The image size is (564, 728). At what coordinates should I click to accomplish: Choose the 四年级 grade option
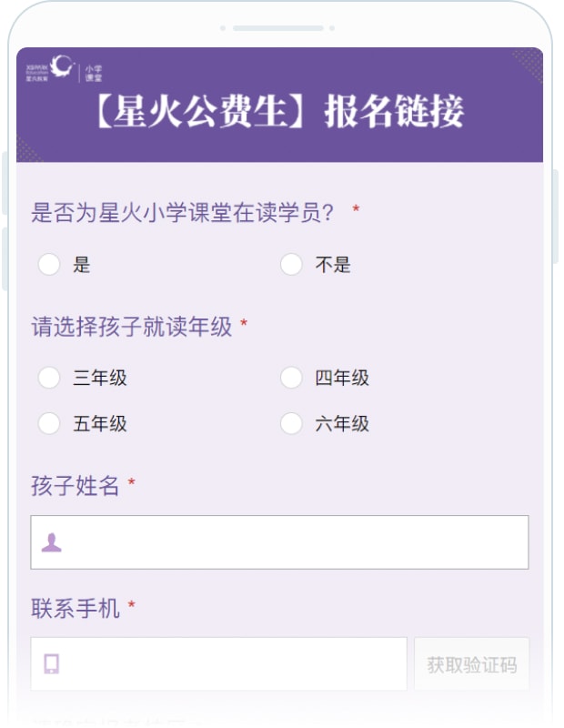point(291,378)
